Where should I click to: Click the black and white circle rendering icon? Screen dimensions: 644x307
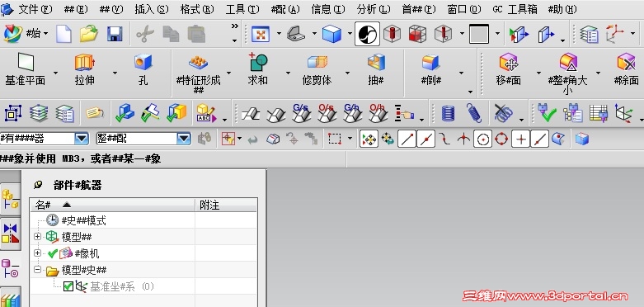point(367,34)
